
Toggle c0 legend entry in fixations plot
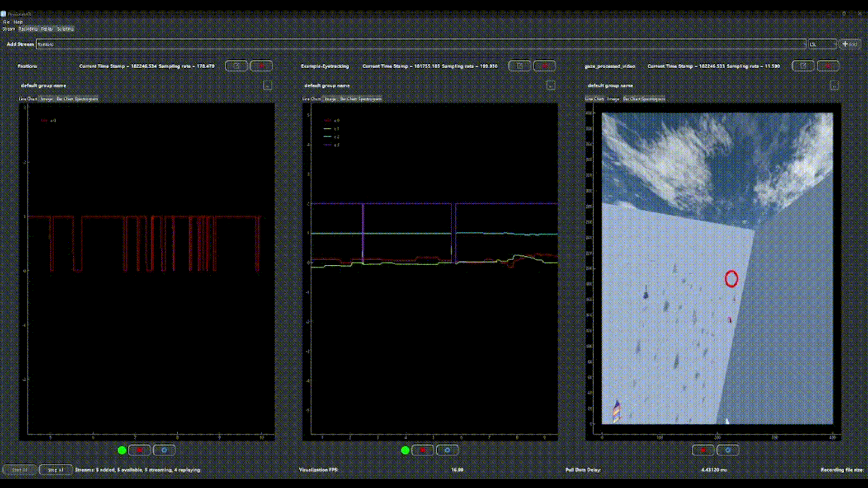click(48, 121)
